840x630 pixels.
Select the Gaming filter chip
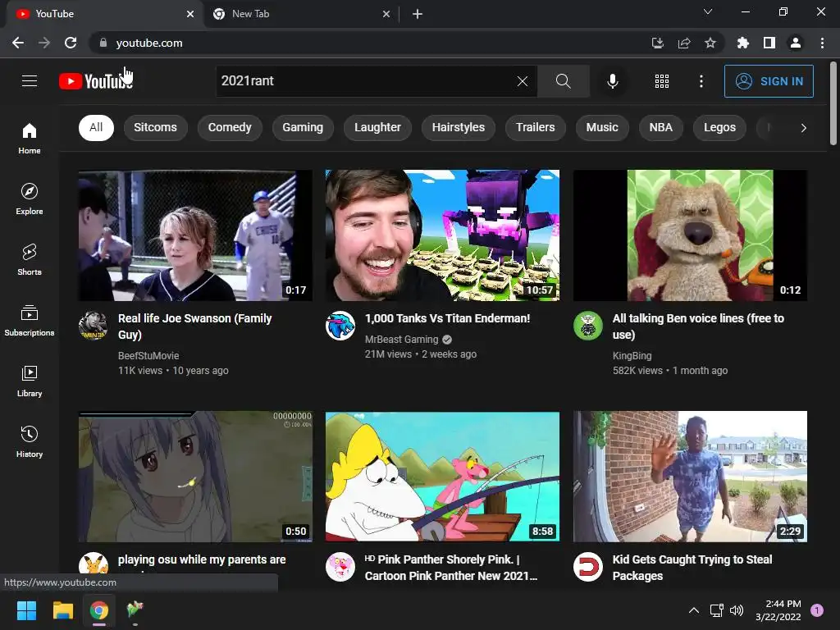[x=303, y=127]
